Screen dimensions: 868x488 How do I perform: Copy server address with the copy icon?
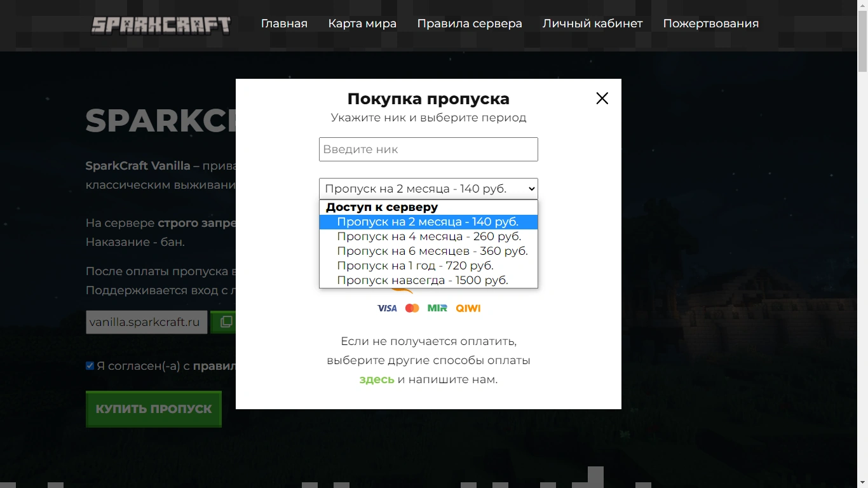click(x=226, y=322)
